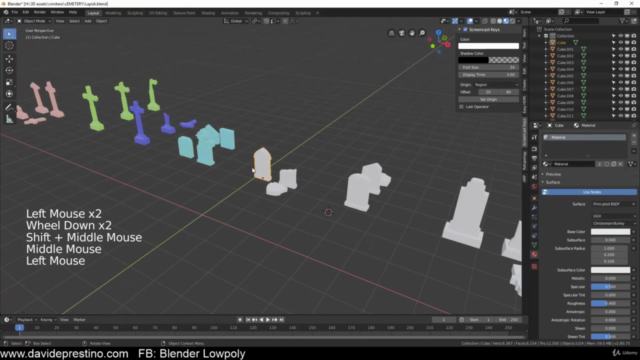This screenshot has width=640, height=360.
Task: Select the Rotate tool
Action: (x=9, y=71)
